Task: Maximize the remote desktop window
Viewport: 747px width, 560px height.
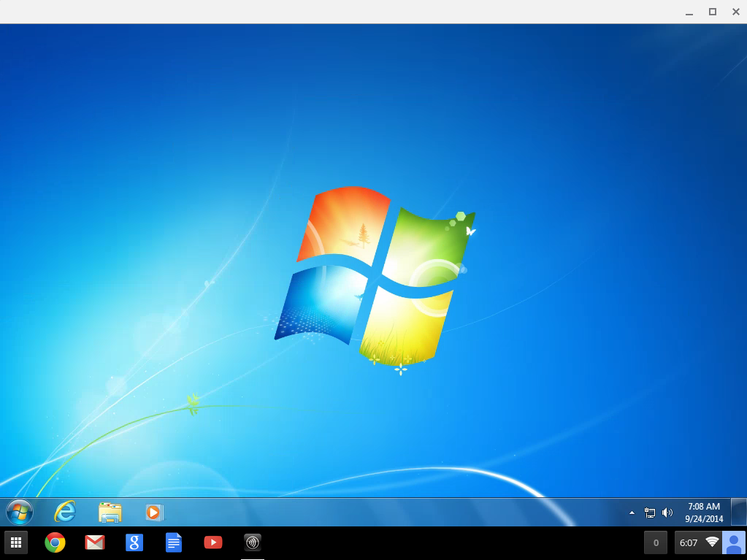Action: click(x=713, y=12)
